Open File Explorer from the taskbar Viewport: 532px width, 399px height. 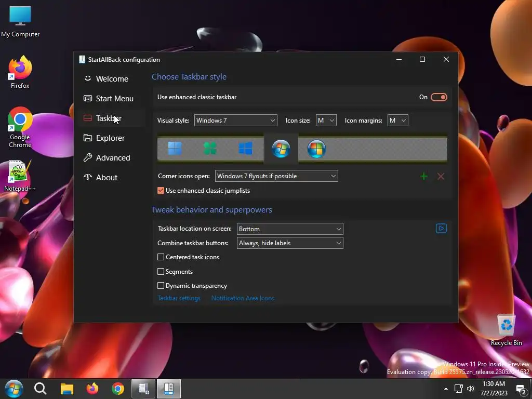click(x=67, y=389)
